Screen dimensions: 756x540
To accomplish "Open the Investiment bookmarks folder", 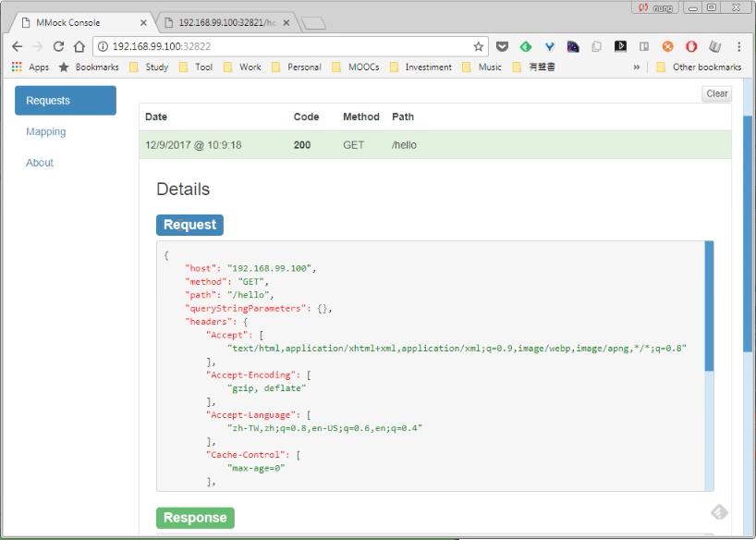I will tap(421, 67).
